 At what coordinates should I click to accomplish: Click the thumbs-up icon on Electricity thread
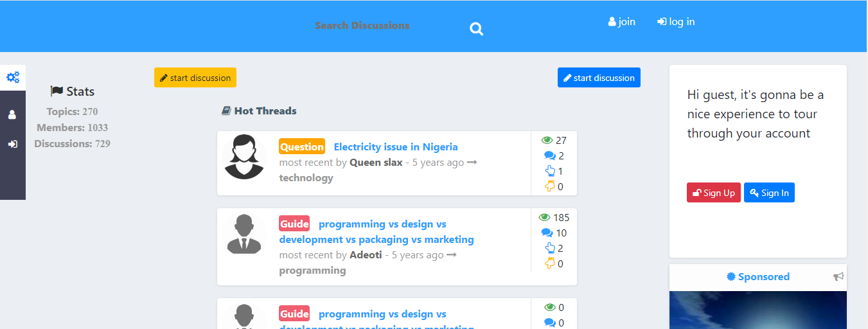550,171
